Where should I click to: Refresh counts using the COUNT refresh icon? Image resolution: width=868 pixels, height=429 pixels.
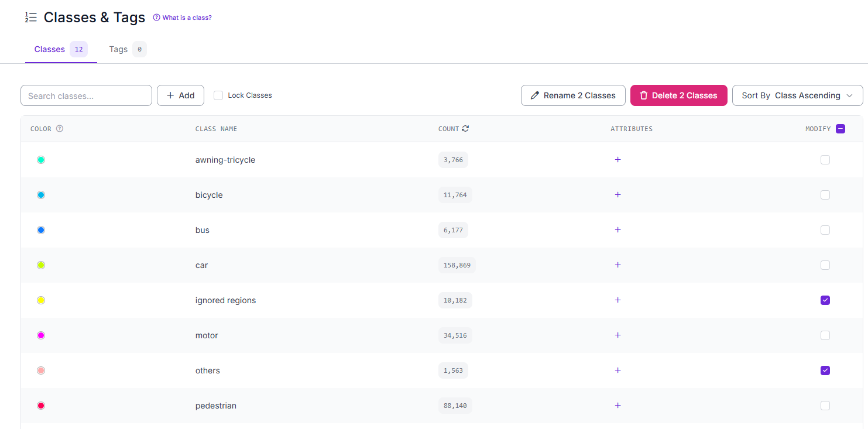click(465, 129)
